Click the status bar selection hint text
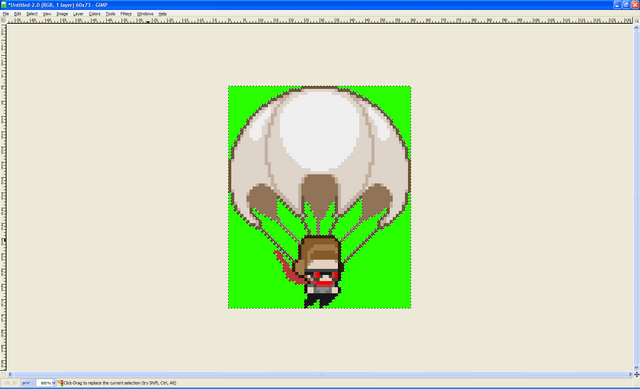Image resolution: width=640 pixels, height=389 pixels. pos(120,383)
